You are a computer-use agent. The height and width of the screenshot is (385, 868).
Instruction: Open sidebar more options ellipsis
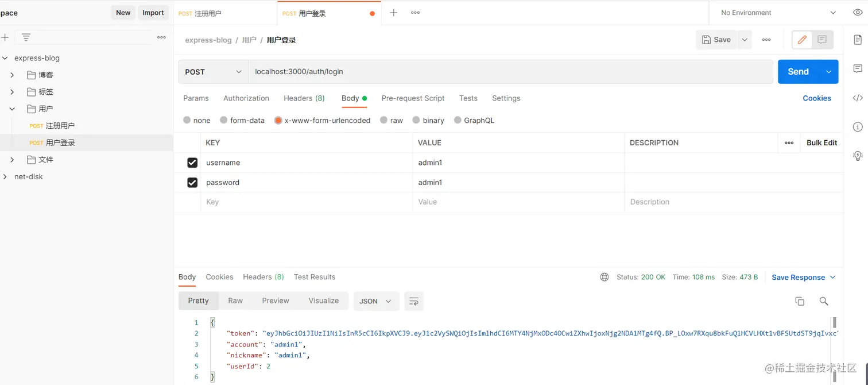pyautogui.click(x=161, y=37)
